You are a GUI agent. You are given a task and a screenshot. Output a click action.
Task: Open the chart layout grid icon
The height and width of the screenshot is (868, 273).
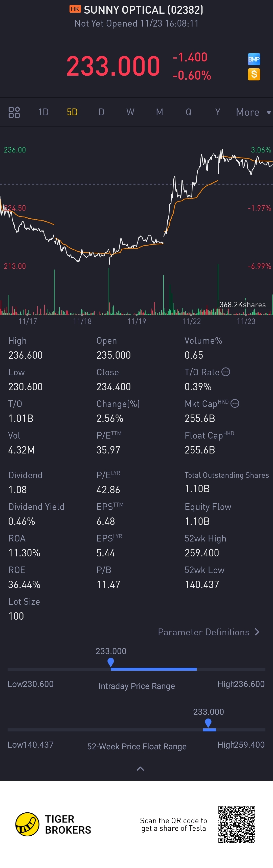(14, 112)
